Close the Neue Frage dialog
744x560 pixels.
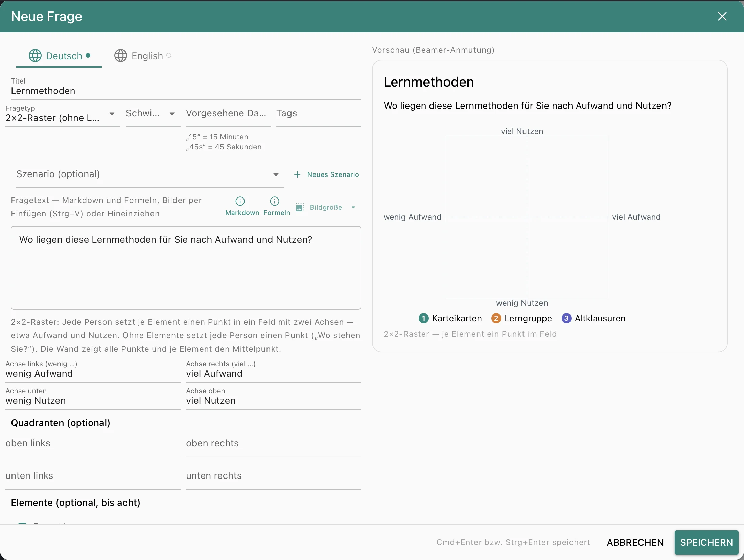coord(722,16)
